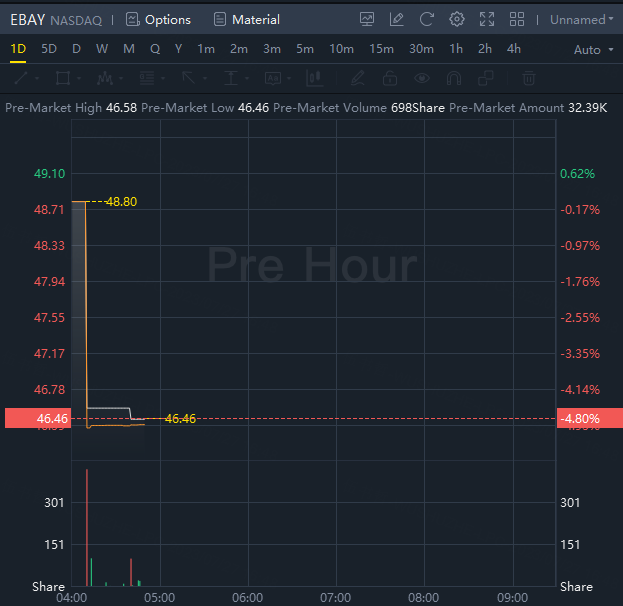The width and height of the screenshot is (623, 606).
Task: Toggle drawings visibility eye icon
Action: pyautogui.click(x=422, y=78)
